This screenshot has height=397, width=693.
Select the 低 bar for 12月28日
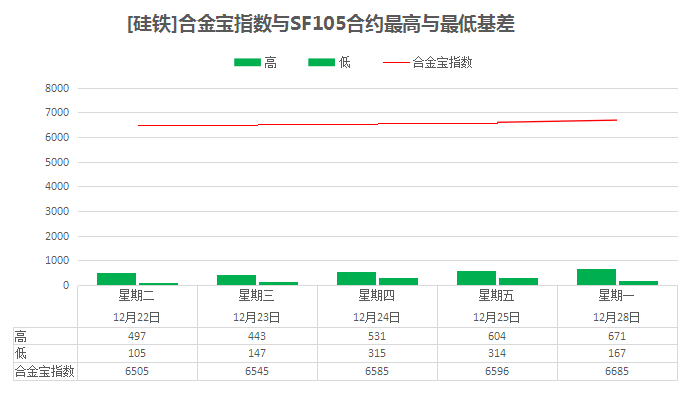pyautogui.click(x=638, y=283)
